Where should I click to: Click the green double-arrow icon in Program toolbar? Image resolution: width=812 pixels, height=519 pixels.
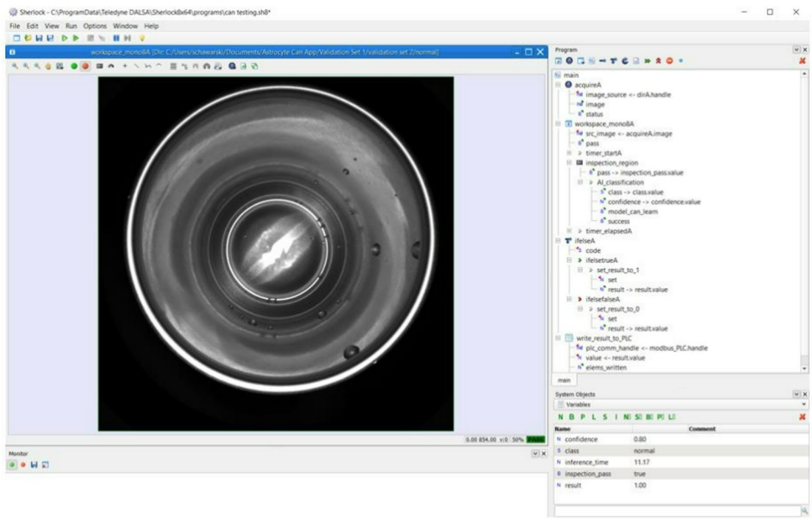point(648,61)
